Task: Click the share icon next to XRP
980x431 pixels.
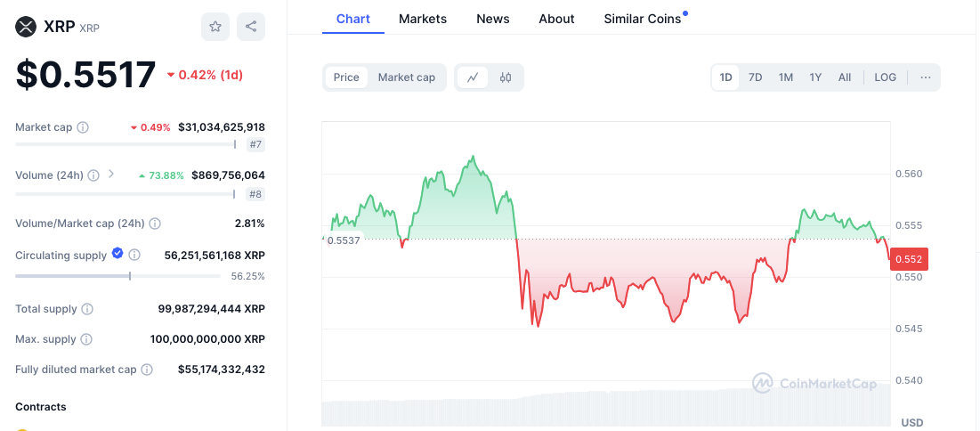Action: coord(251,27)
